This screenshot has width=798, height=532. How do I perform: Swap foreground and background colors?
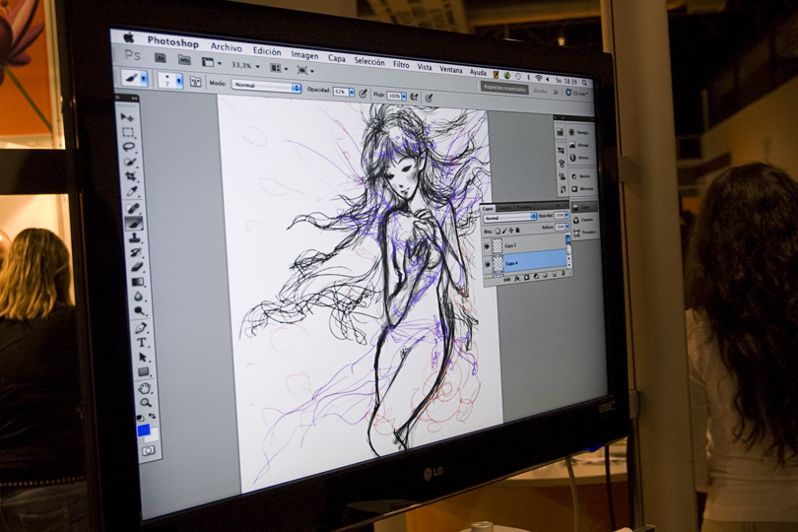point(152,416)
